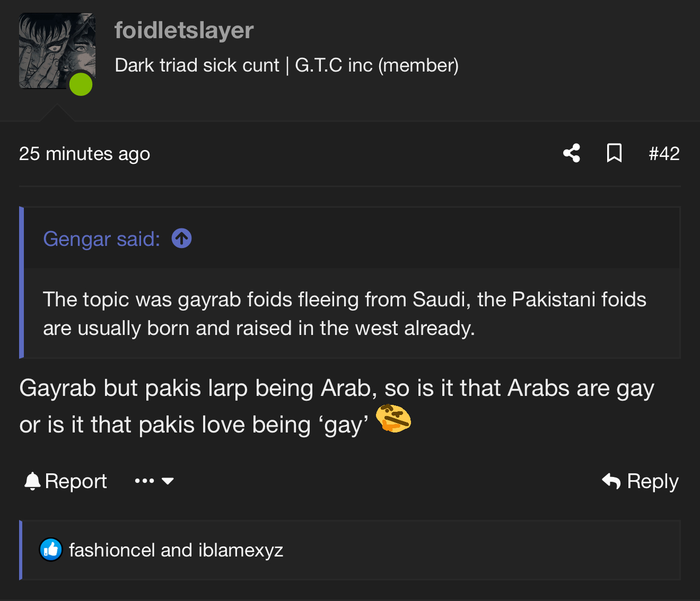Jump to quoted post via up-arrow icon
This screenshot has width=700, height=601.
tap(181, 238)
